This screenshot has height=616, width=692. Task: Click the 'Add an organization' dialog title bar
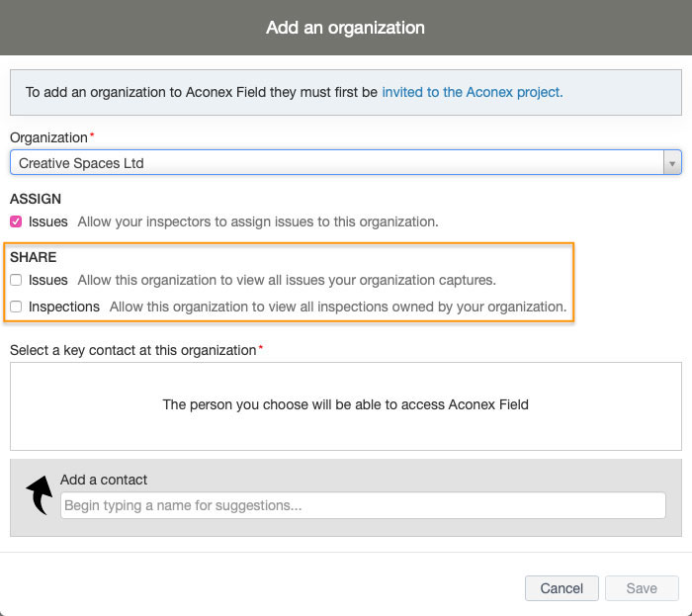345,28
